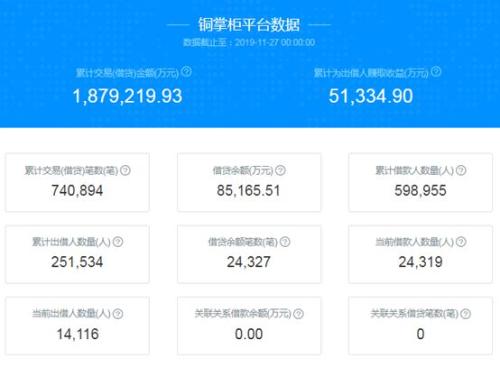Click the value 24,327
500x376 pixels.
pyautogui.click(x=249, y=262)
